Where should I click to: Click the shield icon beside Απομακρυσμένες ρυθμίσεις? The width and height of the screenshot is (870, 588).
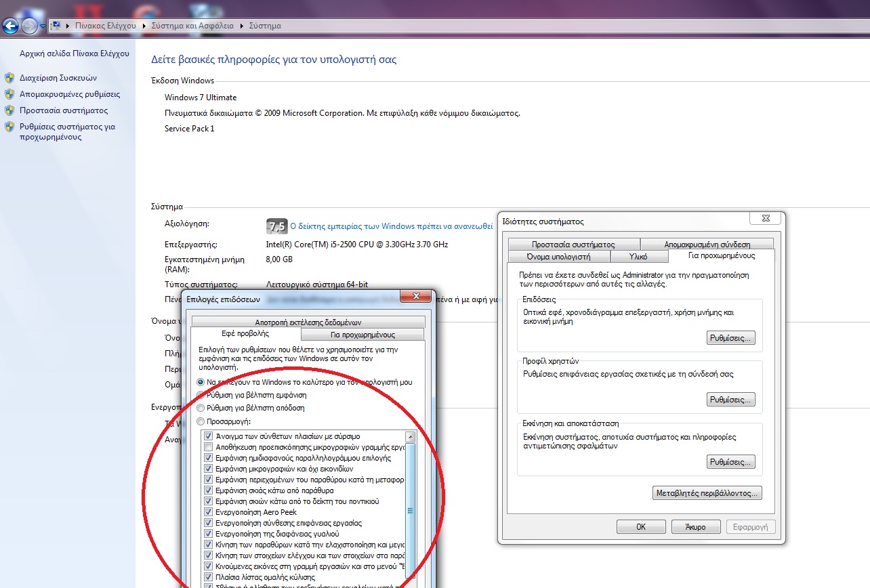(9, 94)
